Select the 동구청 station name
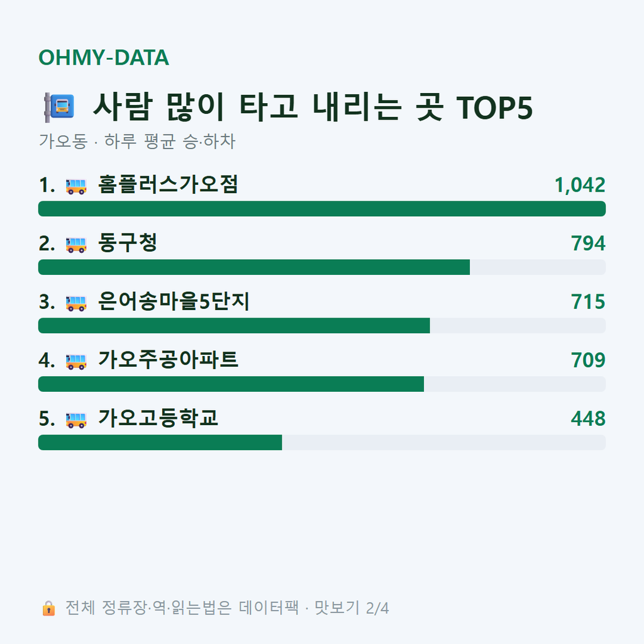The width and height of the screenshot is (644, 644). tap(127, 243)
